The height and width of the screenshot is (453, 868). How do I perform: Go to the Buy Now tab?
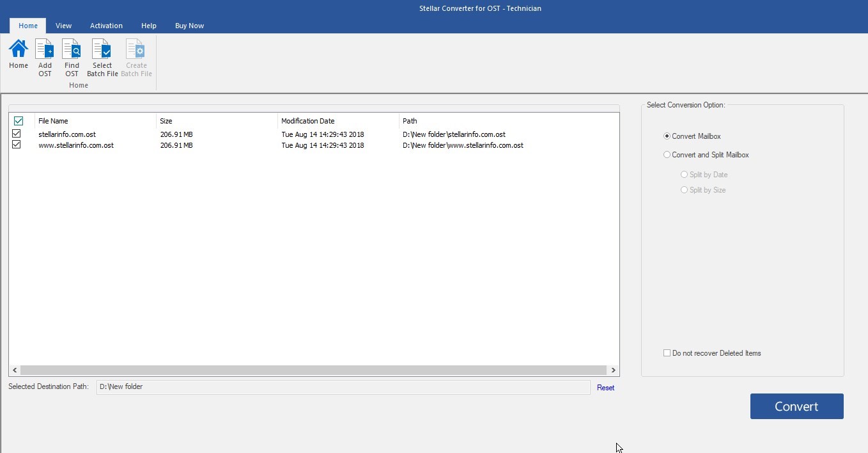(x=189, y=26)
